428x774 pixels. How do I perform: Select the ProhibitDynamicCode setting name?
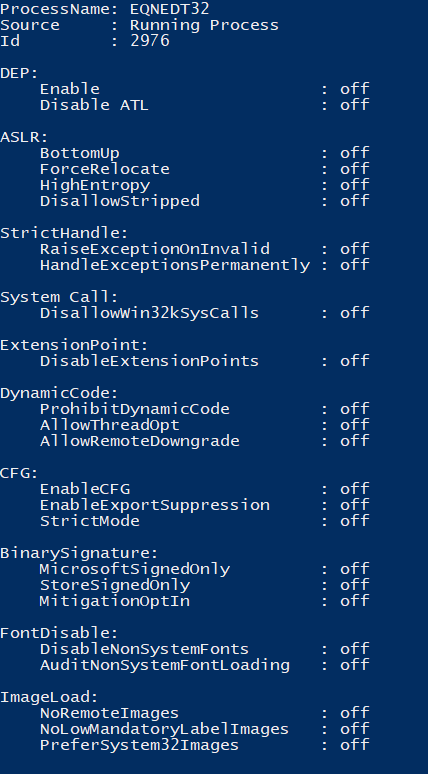[135, 409]
